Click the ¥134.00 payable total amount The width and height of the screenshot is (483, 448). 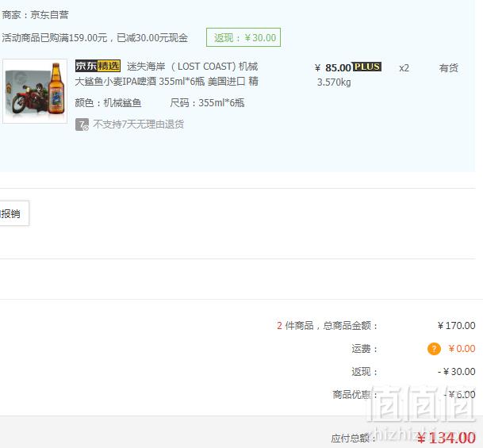click(x=447, y=438)
